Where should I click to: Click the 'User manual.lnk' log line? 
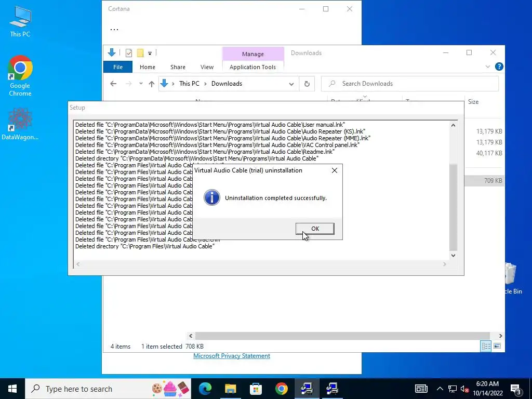210,125
